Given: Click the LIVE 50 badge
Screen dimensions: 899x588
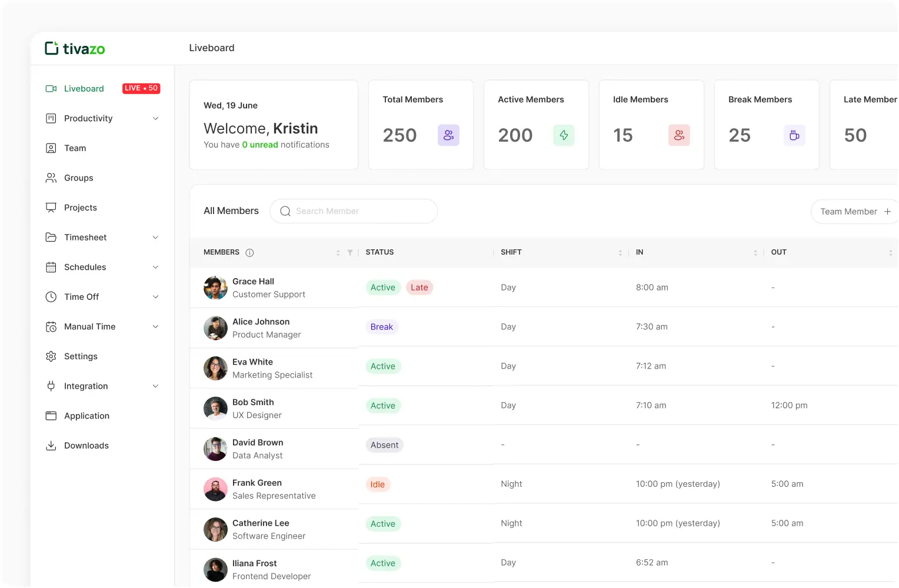Looking at the screenshot, I should pyautogui.click(x=141, y=88).
